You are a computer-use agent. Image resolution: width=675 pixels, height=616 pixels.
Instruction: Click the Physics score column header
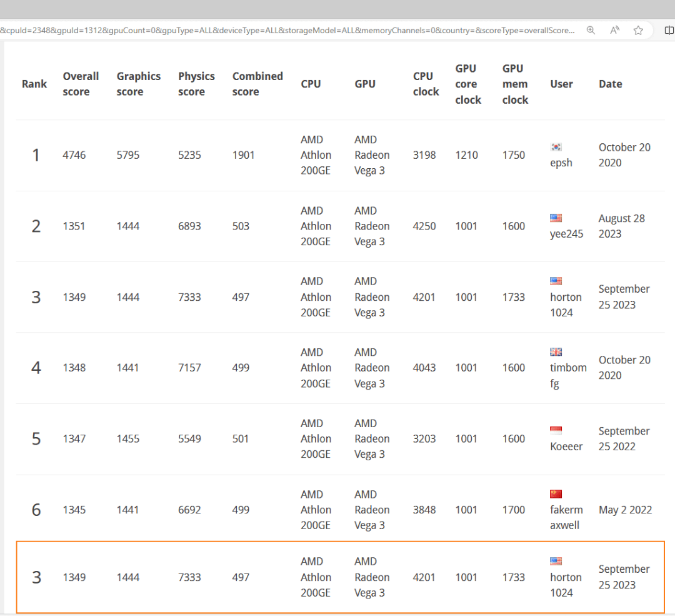(196, 84)
